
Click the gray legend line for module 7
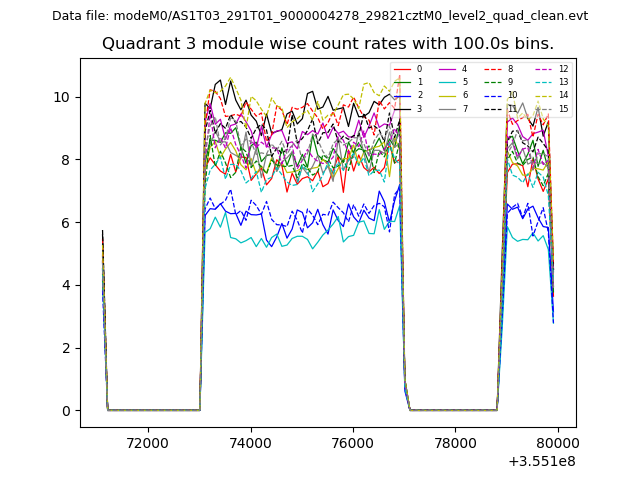(447, 108)
